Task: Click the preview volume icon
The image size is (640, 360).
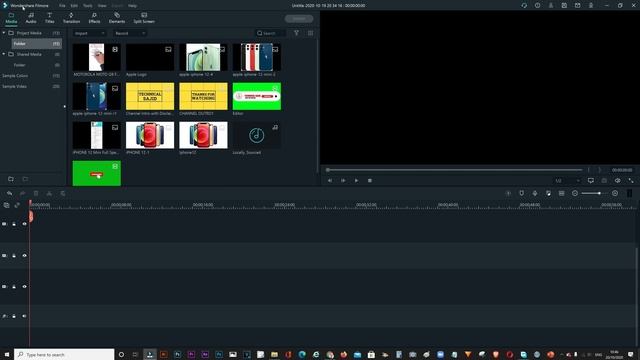Action: (x=618, y=180)
